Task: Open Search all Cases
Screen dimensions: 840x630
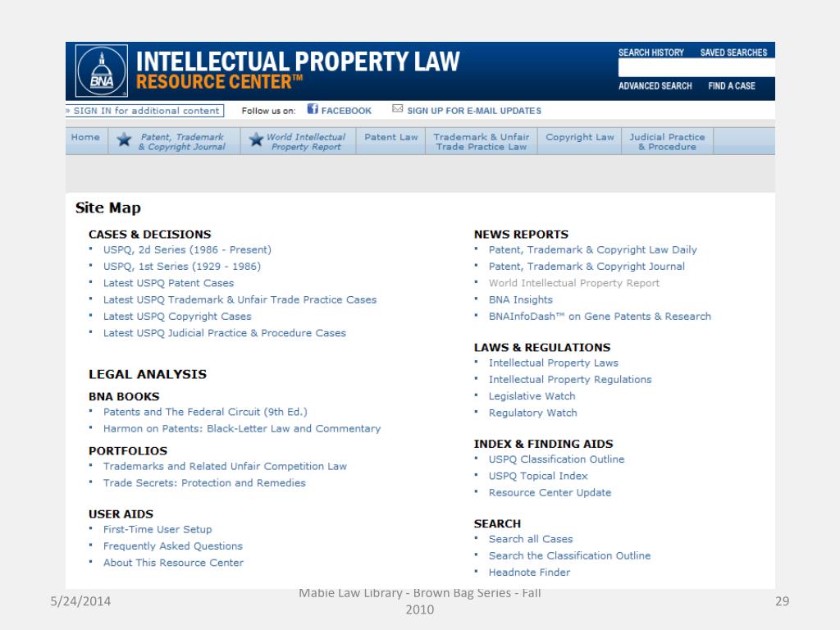Action: coord(531,539)
